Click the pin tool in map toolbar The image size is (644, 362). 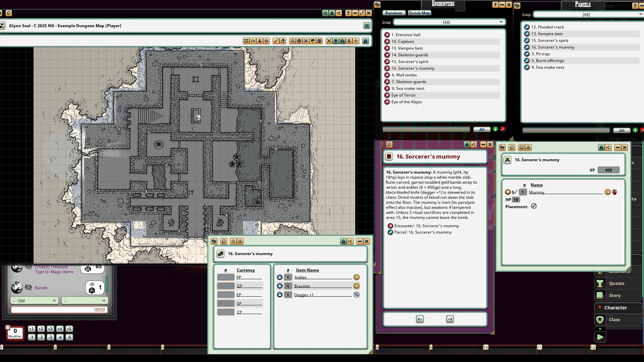click(x=336, y=41)
